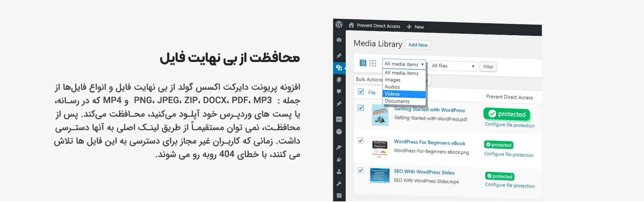Open the All media items dropdown

tap(404, 64)
